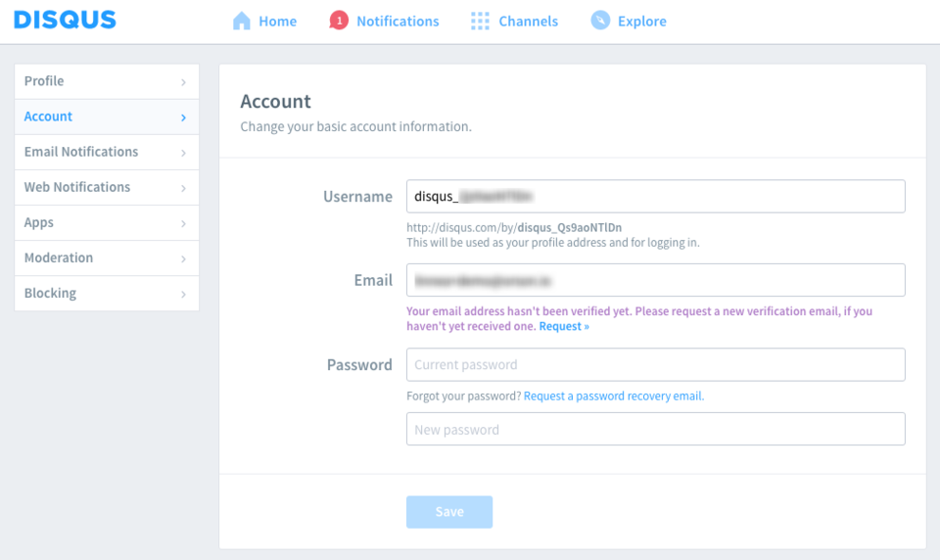The image size is (940, 560).
Task: Click the chevron on the Moderation row
Action: 183,259
